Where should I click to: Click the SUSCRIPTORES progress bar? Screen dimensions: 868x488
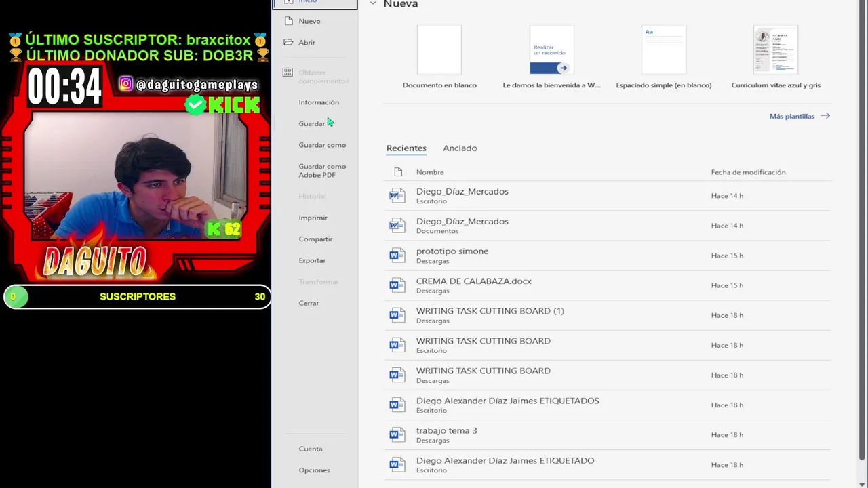tap(137, 296)
